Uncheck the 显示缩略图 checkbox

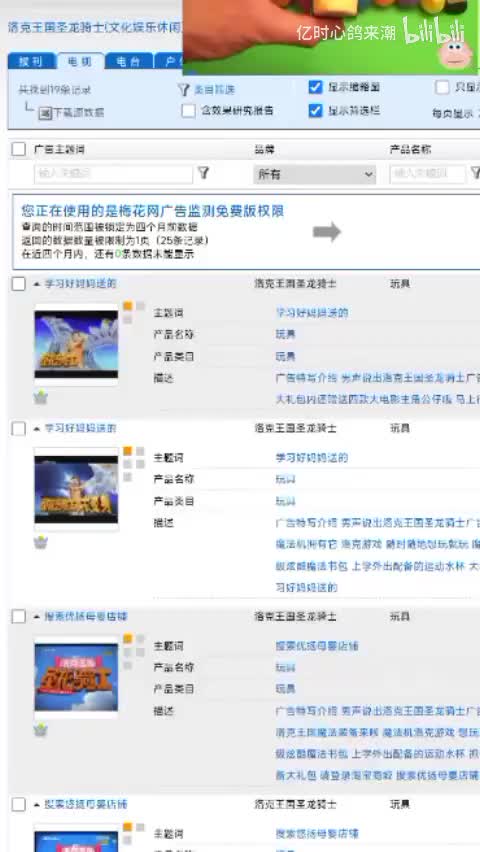click(315, 87)
